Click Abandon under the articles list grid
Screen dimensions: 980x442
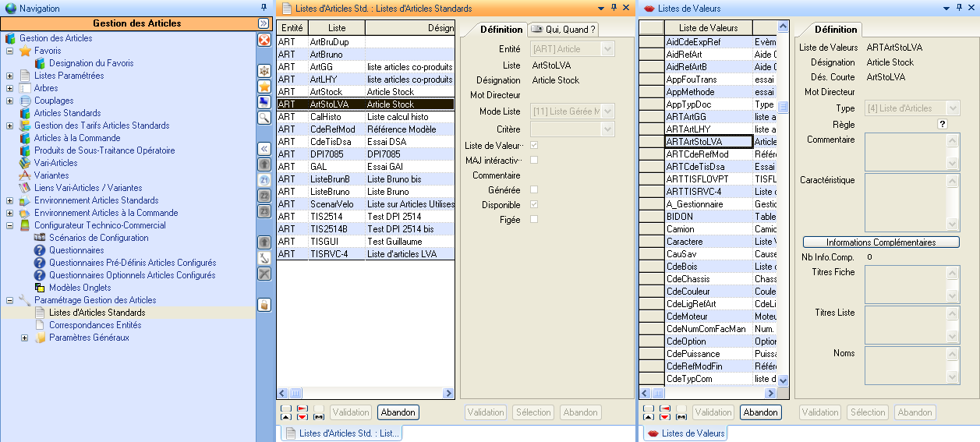[398, 412]
